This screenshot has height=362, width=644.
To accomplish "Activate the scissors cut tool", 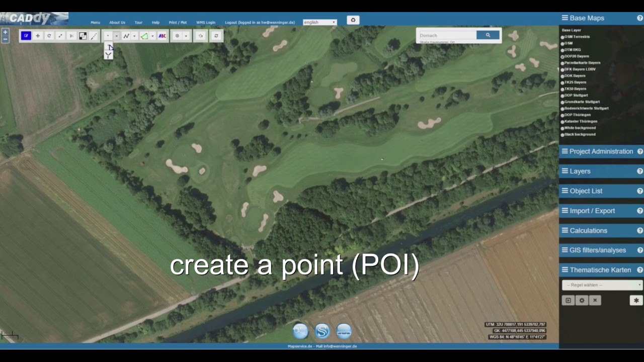I will tap(71, 36).
